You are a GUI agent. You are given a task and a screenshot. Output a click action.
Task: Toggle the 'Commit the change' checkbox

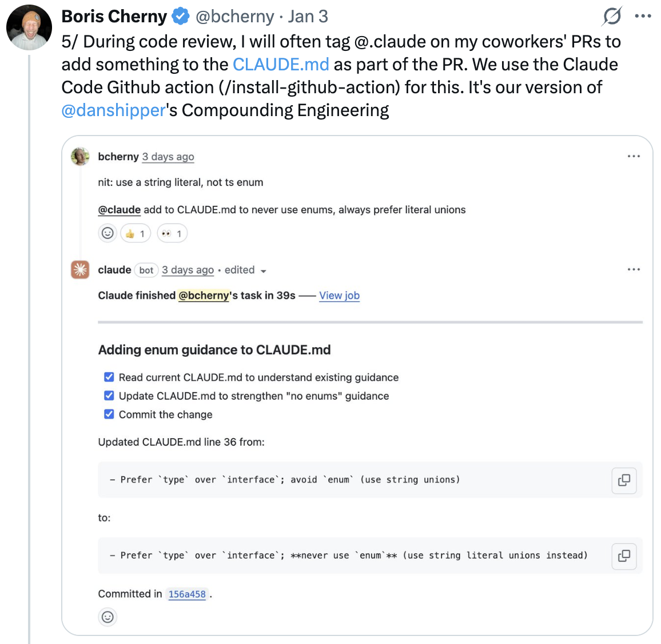pos(109,414)
